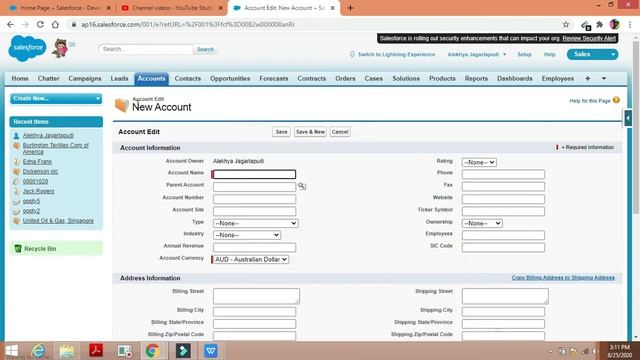Open the Reports tab
This screenshot has width=640, height=360.
coord(476,78)
